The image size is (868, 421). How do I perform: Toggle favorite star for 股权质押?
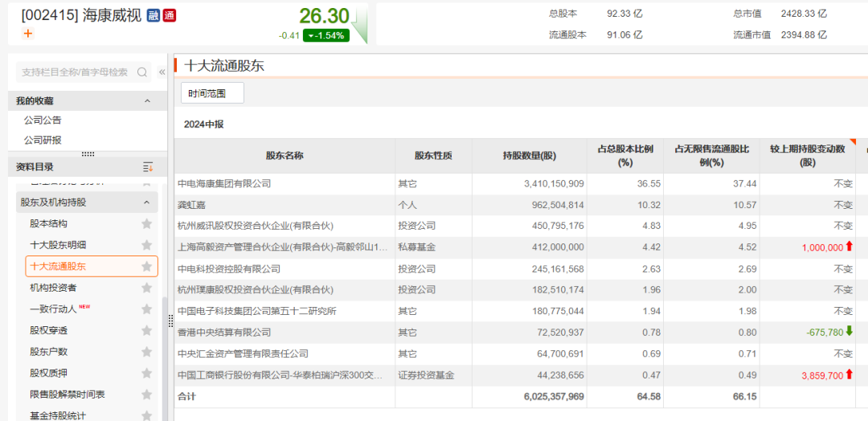point(146,374)
